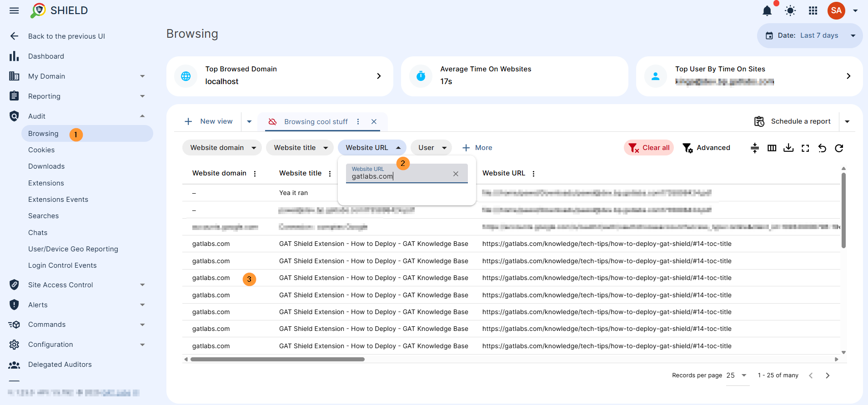The height and width of the screenshot is (405, 868).
Task: Clear the Website URL filter text
Action: point(456,174)
